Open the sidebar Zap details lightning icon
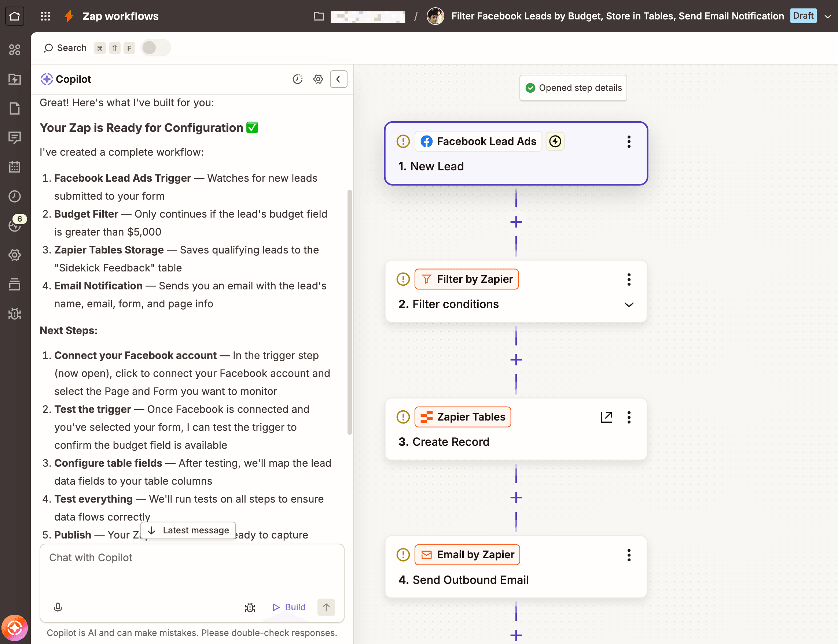This screenshot has height=644, width=838. (15, 79)
